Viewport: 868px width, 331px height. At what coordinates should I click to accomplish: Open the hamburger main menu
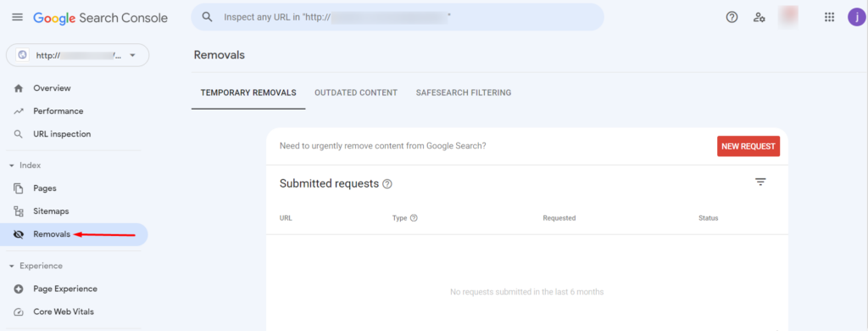pos(17,17)
